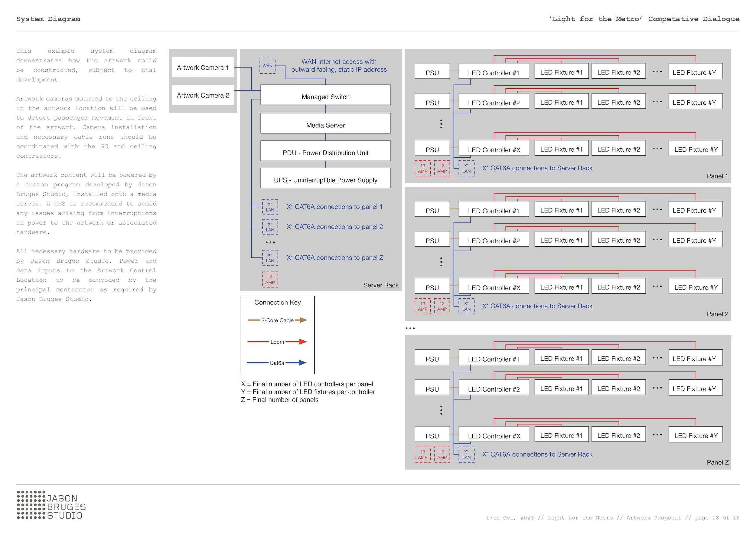Screen dimensions: 756x535
Task: Click the Media Server block
Action: point(325,123)
